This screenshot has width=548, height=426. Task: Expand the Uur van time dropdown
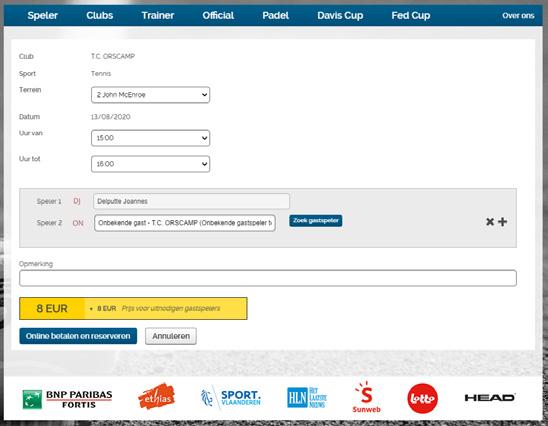click(151, 138)
